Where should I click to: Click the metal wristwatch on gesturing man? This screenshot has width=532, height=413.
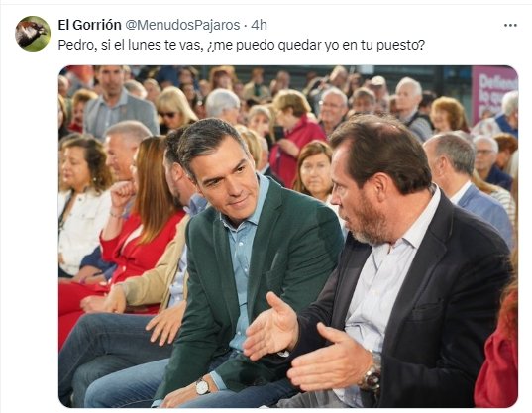point(372,376)
